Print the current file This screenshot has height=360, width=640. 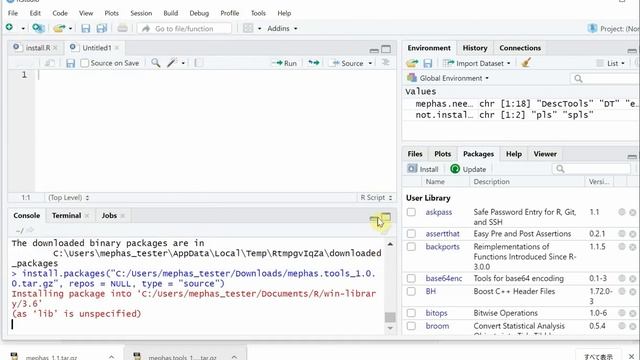tap(122, 28)
